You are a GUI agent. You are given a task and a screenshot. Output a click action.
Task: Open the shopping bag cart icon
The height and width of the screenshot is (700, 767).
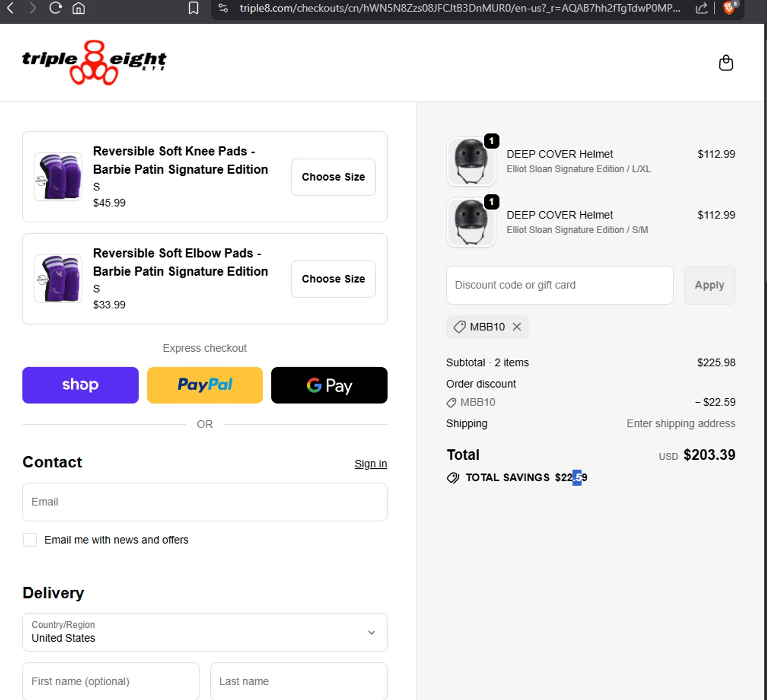(726, 63)
